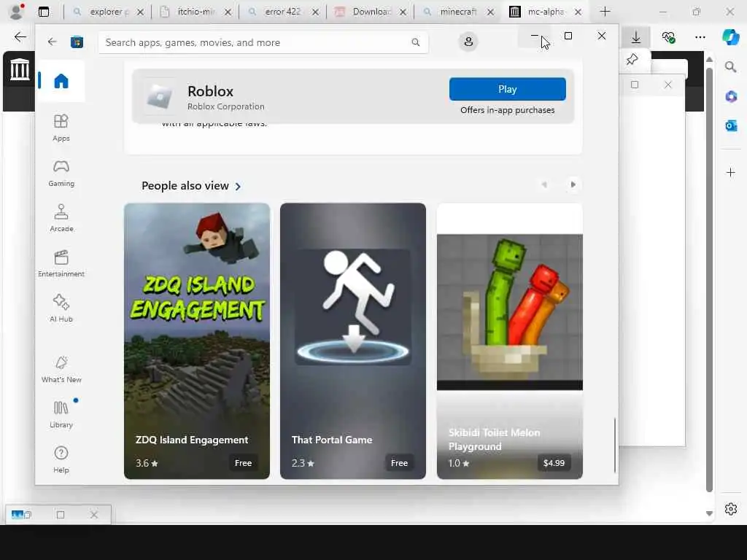Open the AI Hub section

(x=61, y=309)
